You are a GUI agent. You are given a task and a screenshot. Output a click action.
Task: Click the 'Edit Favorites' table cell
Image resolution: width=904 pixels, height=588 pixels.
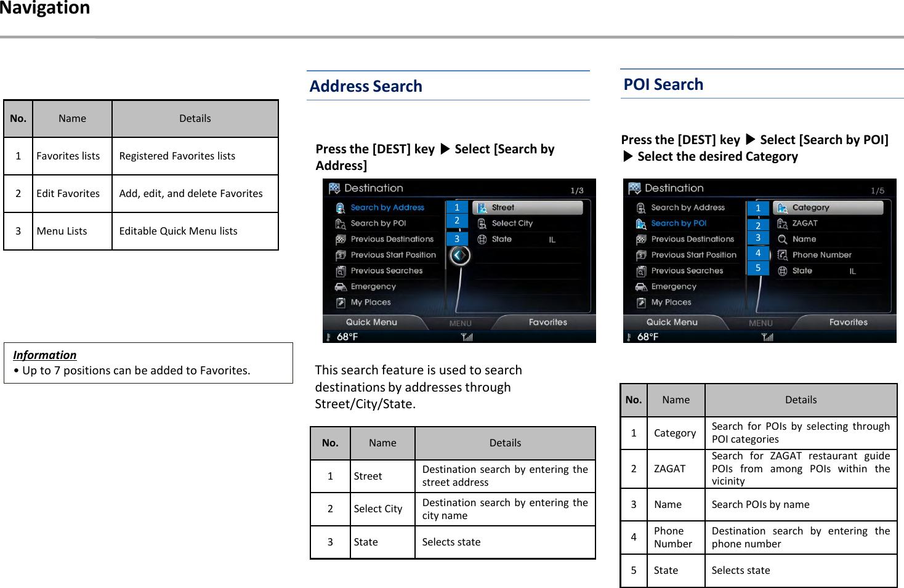pyautogui.click(x=72, y=194)
